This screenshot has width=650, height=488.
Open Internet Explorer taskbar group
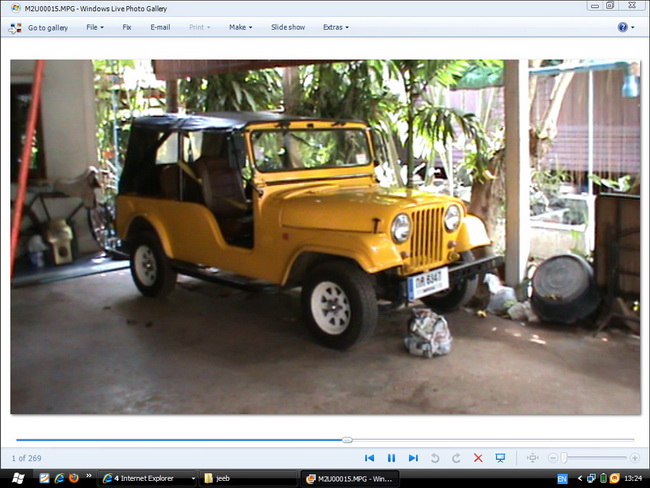tap(145, 478)
